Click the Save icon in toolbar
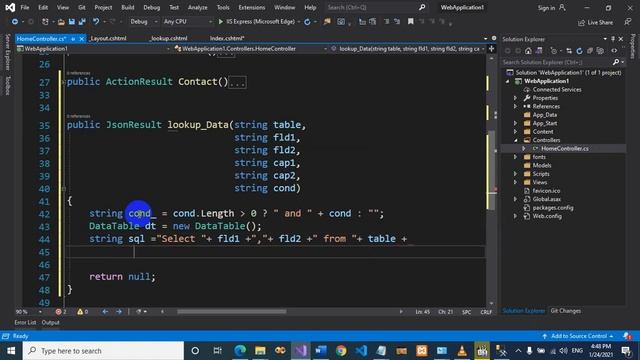The width and height of the screenshot is (640, 360). pyautogui.click(x=71, y=22)
